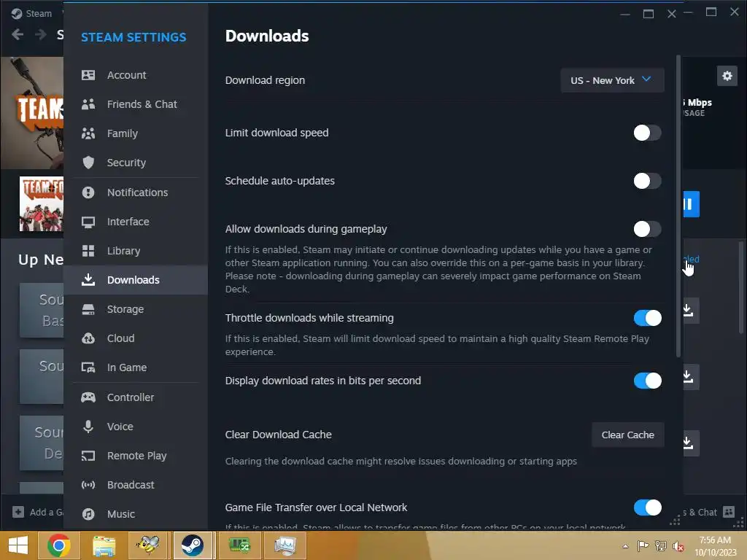
Task: Click 'Clear Download Cache' label text
Action: (x=278, y=435)
